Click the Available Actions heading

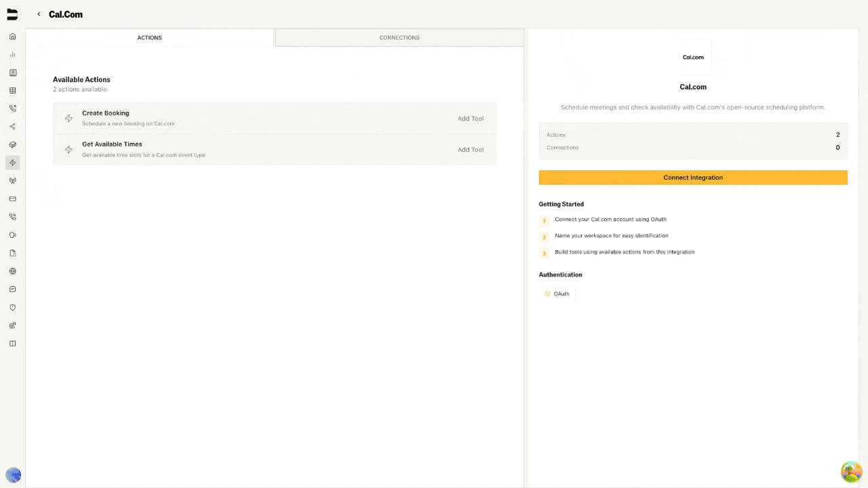tap(81, 79)
